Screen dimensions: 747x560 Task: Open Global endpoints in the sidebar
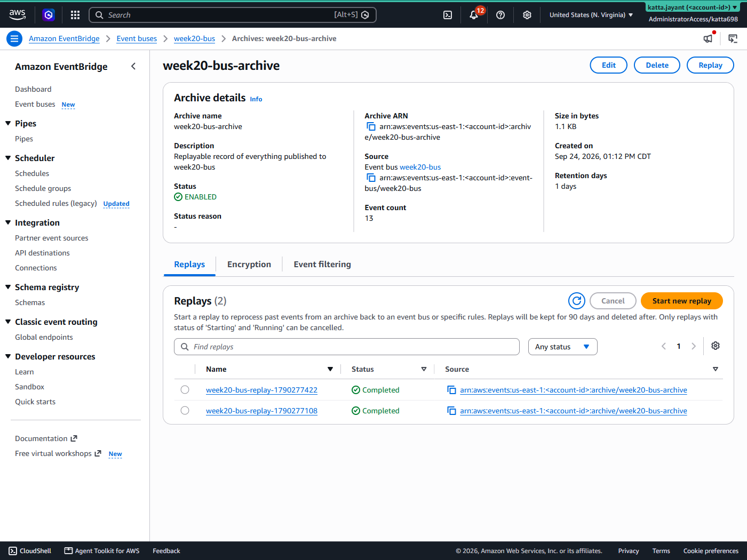pos(44,337)
